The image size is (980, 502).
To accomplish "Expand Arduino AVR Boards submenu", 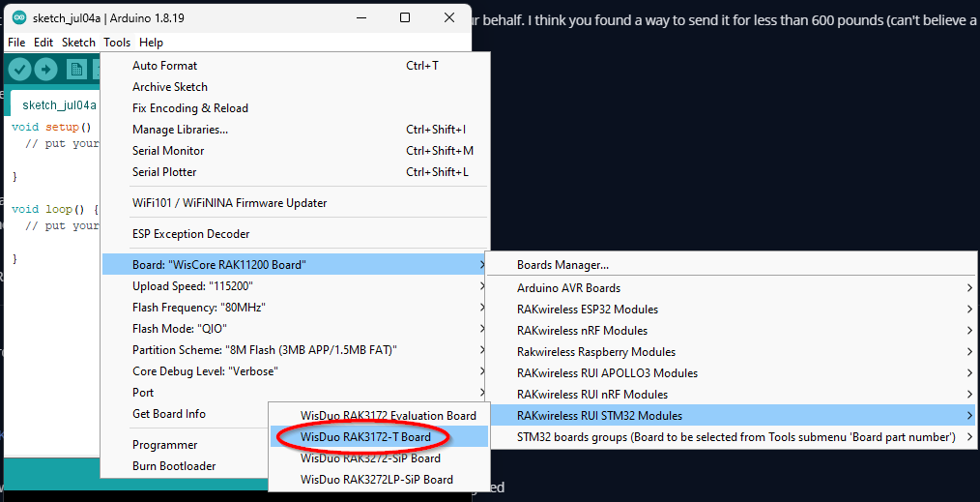I will pyautogui.click(x=568, y=288).
